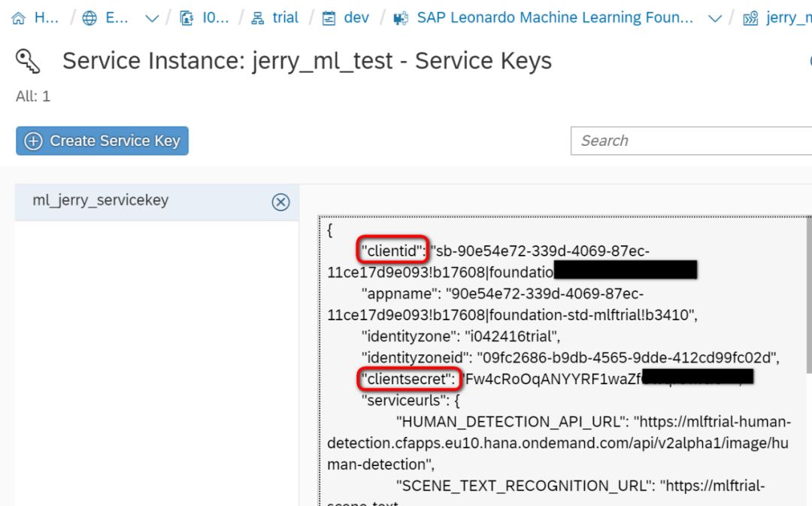Viewport: 812px width, 506px height.
Task: Navigate to the trial breadcrumb
Action: click(286, 17)
